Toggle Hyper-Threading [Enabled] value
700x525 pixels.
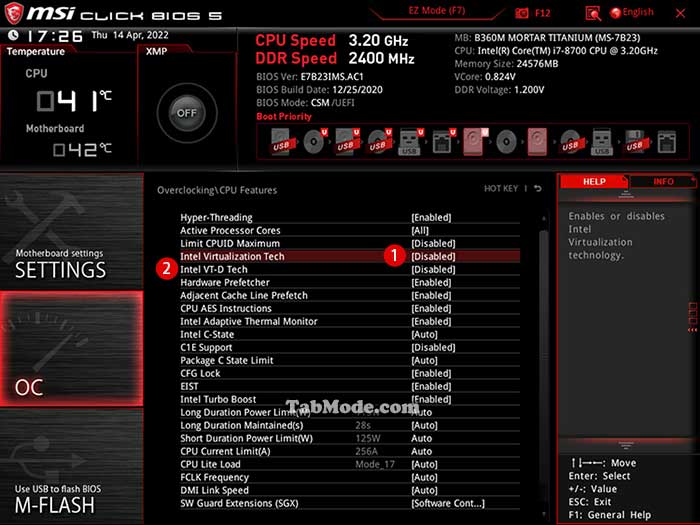[x=431, y=217]
